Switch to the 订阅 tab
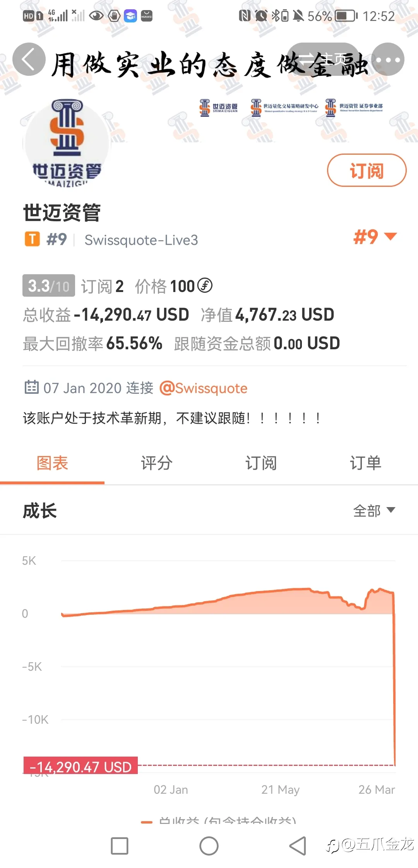The image size is (418, 868). tap(261, 463)
